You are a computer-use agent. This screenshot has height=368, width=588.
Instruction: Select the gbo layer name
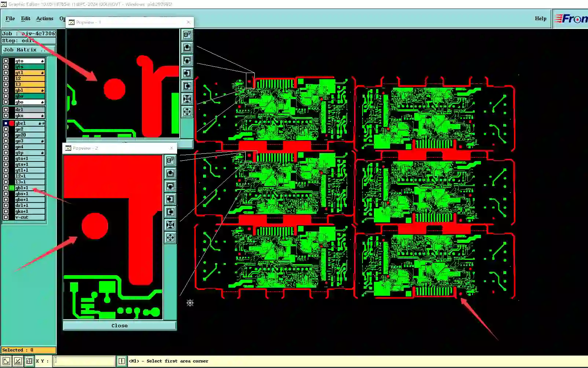pyautogui.click(x=30, y=102)
